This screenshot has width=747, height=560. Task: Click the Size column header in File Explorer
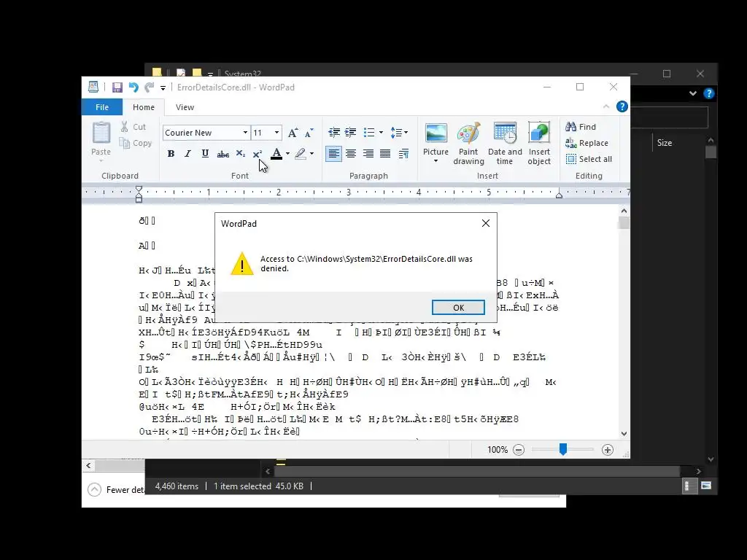coord(665,143)
